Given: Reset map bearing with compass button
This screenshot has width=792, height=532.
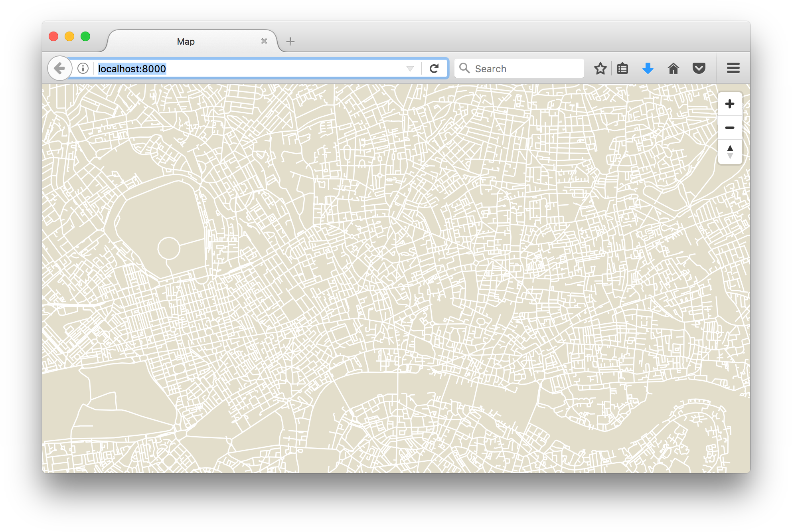Looking at the screenshot, I should coord(730,152).
